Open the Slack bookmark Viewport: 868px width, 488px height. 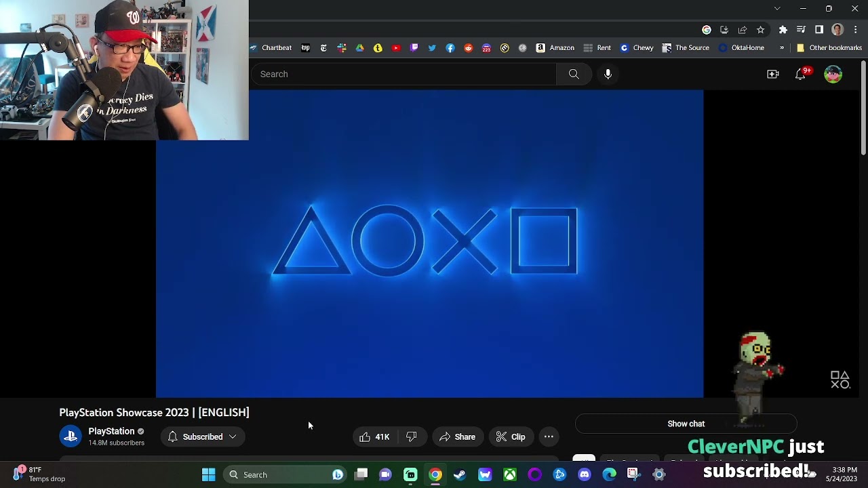(x=342, y=48)
